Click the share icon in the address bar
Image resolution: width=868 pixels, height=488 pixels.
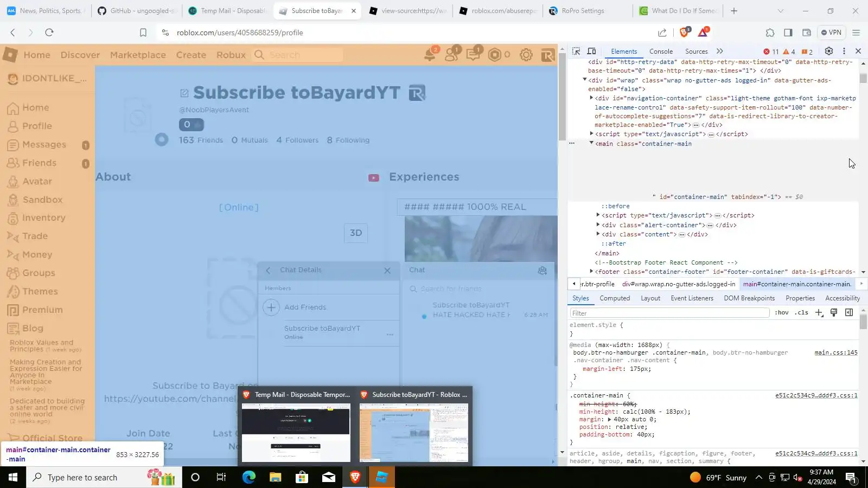662,33
